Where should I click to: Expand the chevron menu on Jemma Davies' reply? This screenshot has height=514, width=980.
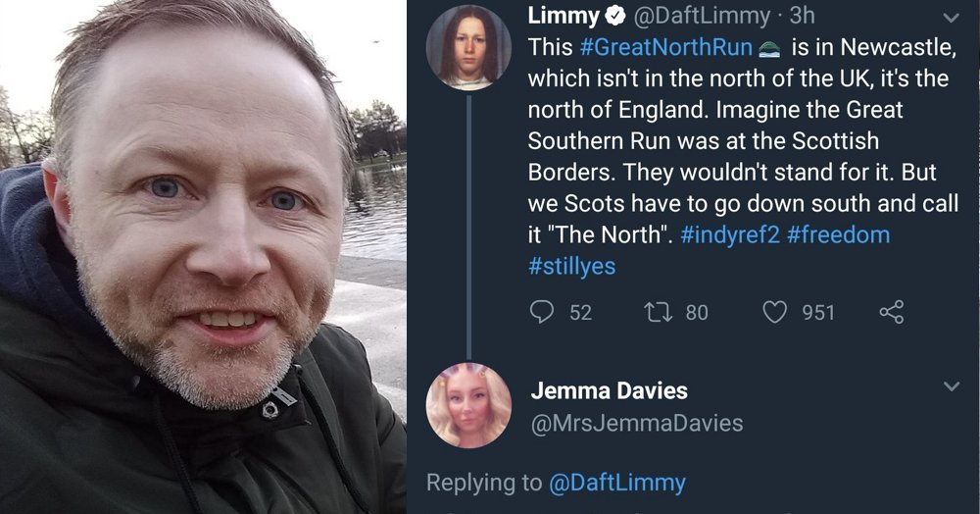(x=952, y=386)
